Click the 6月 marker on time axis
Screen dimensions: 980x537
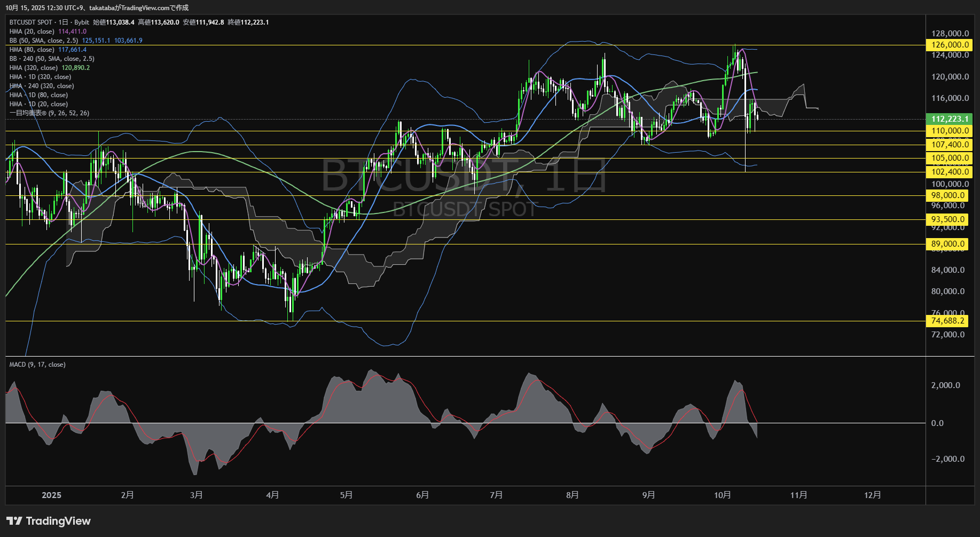tap(422, 495)
